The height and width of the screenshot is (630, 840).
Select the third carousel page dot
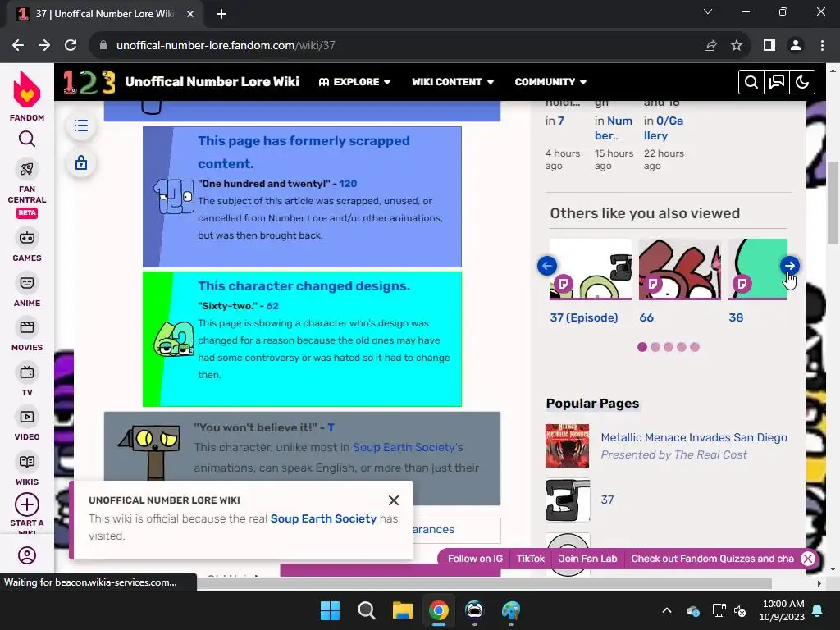click(669, 347)
